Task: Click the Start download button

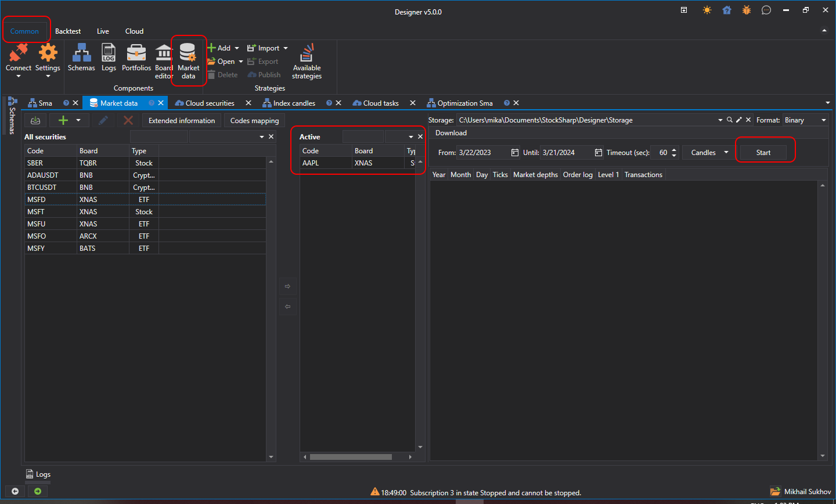Action: [x=763, y=153]
